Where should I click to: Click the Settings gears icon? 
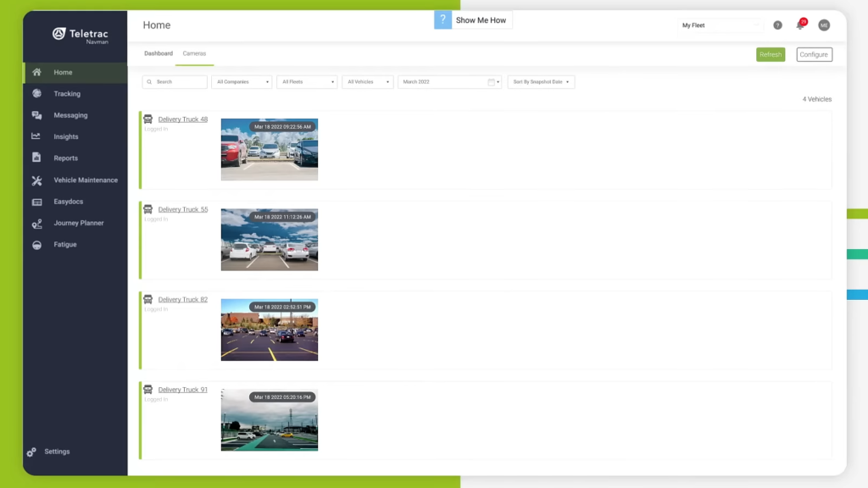(x=31, y=452)
